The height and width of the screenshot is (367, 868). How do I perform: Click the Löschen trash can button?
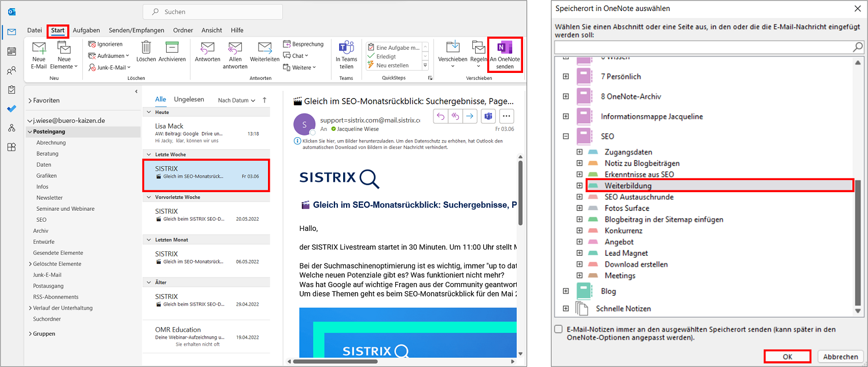146,52
